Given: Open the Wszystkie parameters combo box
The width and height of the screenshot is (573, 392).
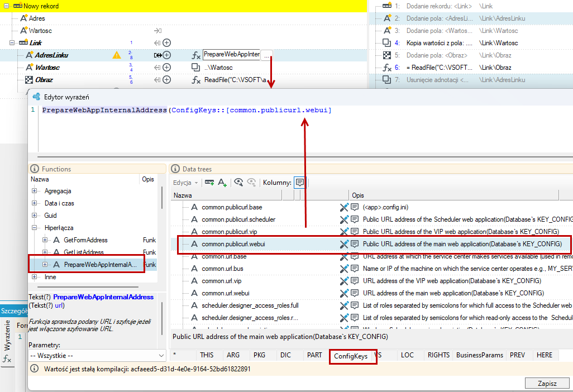Looking at the screenshot, I should [x=97, y=356].
